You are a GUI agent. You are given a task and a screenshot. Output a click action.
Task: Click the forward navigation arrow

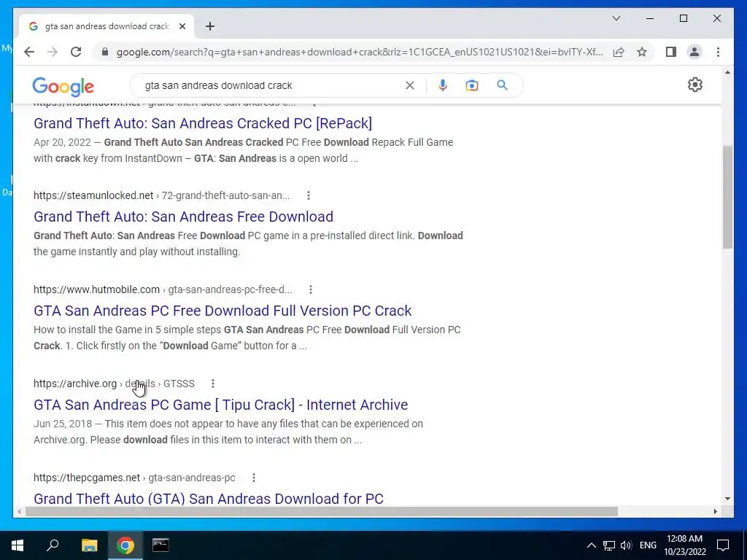(53, 52)
